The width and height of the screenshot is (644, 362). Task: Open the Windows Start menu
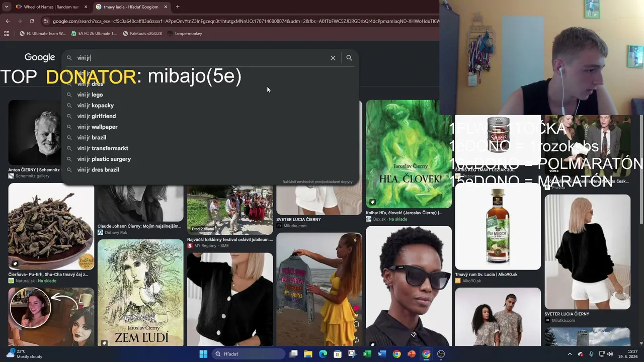coord(203,354)
